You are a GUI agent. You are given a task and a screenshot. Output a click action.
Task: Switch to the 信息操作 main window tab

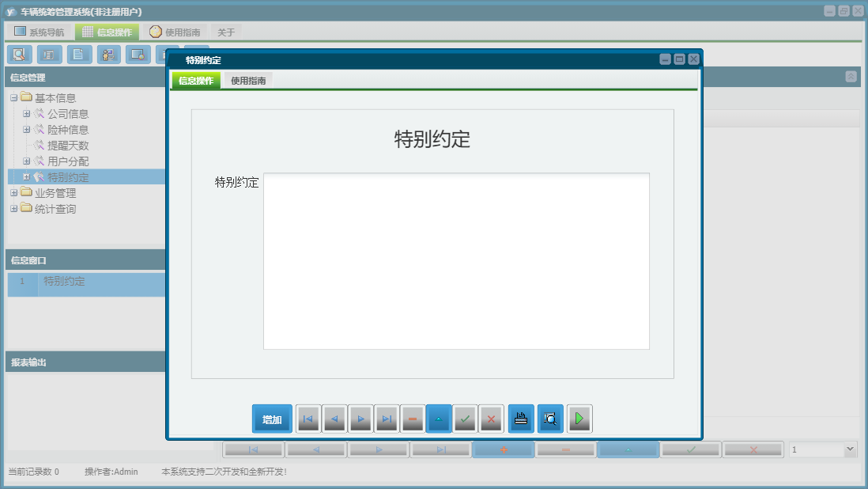point(107,32)
